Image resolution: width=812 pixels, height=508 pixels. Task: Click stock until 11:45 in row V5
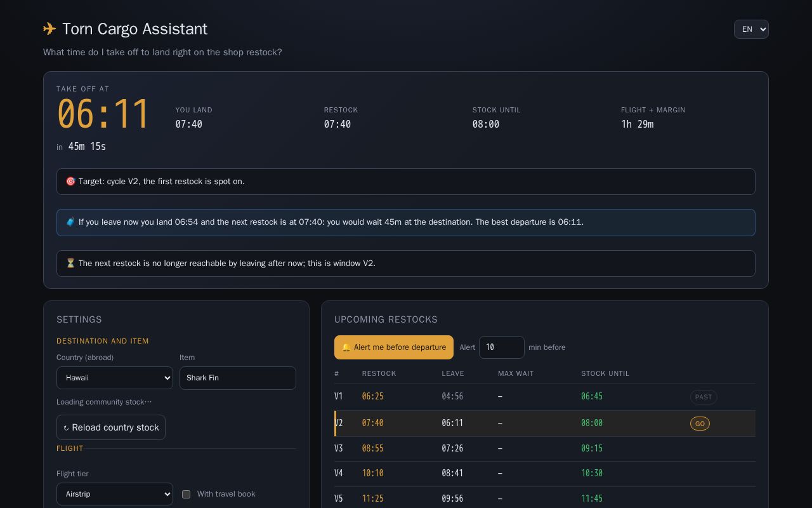pyautogui.click(x=592, y=498)
